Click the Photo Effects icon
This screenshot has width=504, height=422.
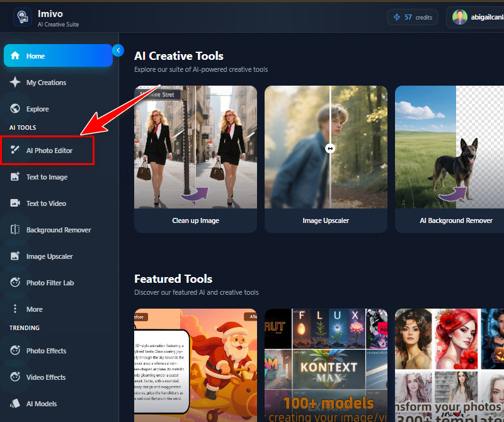15,350
